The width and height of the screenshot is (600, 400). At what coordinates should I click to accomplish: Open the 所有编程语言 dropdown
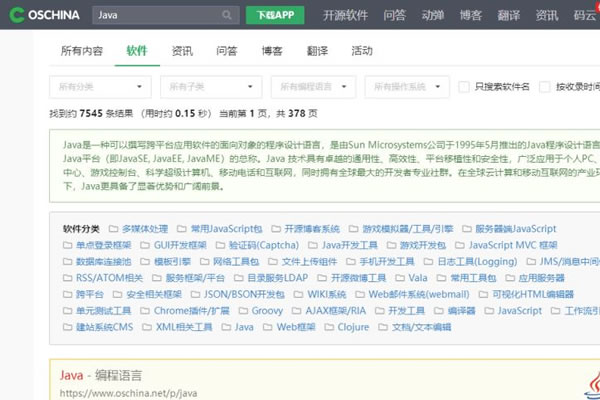pyautogui.click(x=313, y=87)
